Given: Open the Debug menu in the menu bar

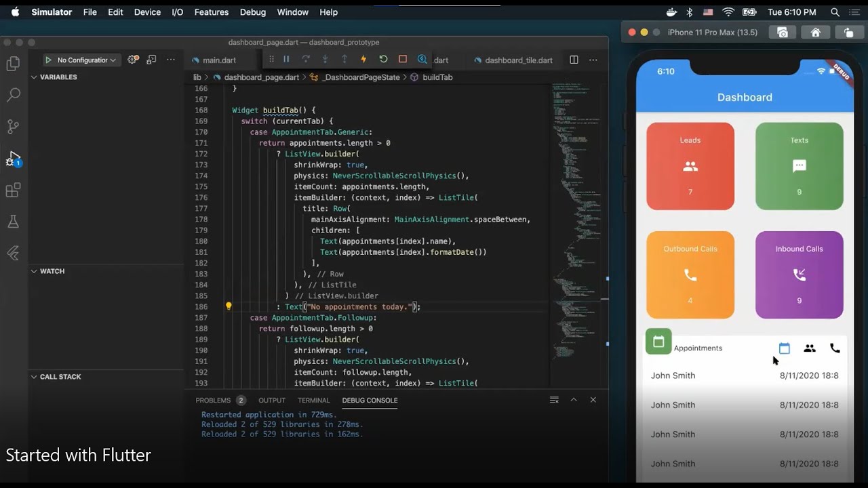Looking at the screenshot, I should click(x=253, y=12).
